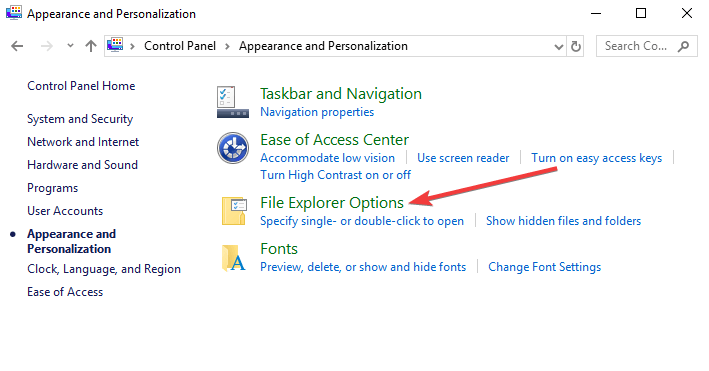Refresh the address bar location
Image resolution: width=709 pixels, height=371 pixels.
pos(576,46)
